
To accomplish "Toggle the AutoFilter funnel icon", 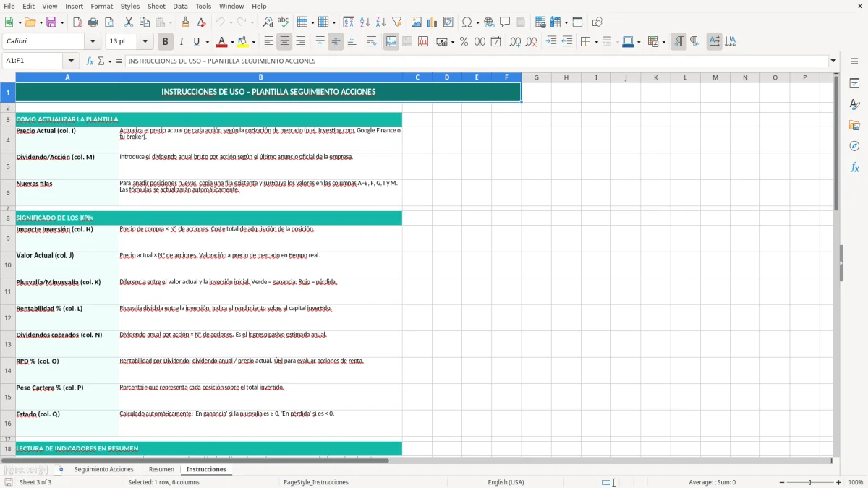I will [x=397, y=22].
